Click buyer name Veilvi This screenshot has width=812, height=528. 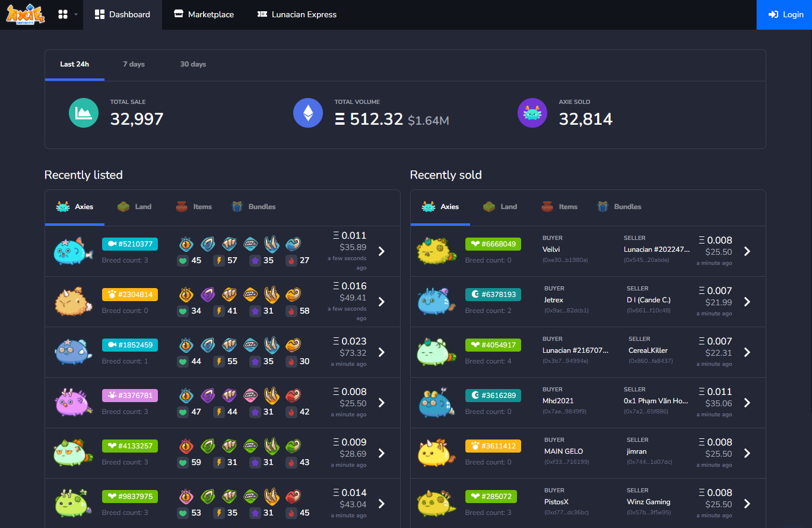click(x=551, y=249)
